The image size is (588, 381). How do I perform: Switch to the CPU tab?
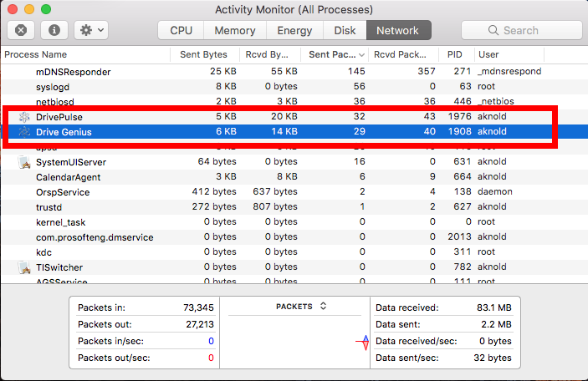tap(181, 30)
